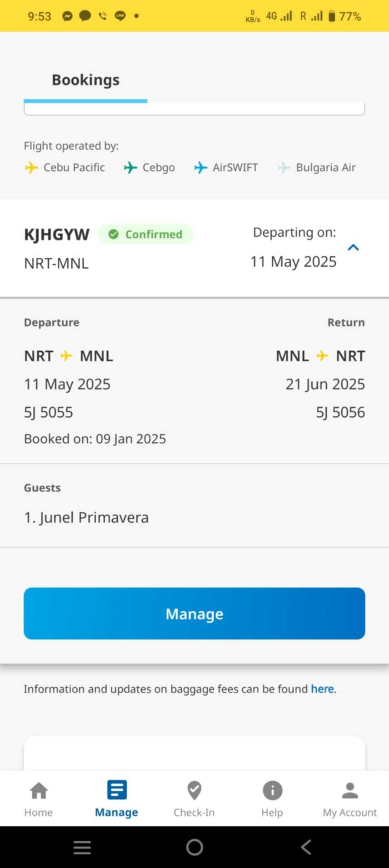Tap the green Confirmed status badge
This screenshot has height=868, width=389.
(x=145, y=234)
